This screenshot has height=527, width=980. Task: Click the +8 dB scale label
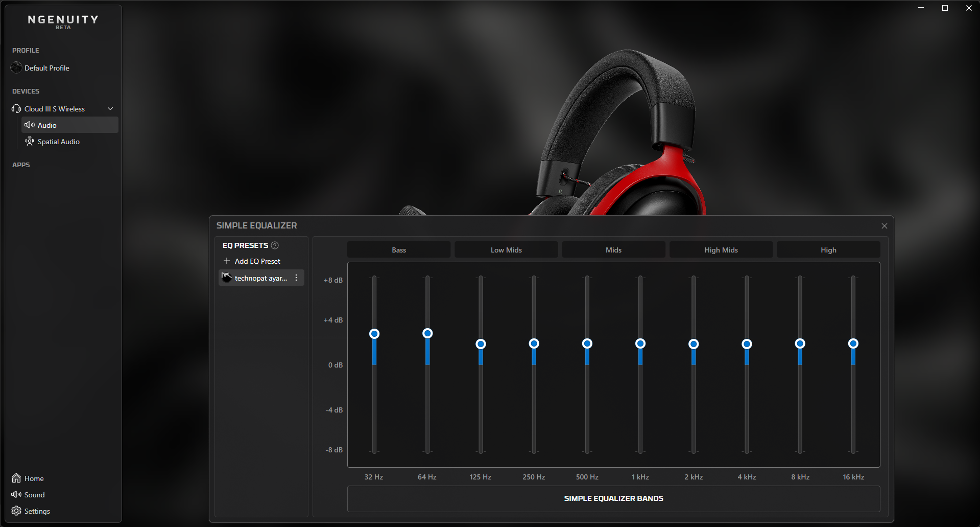coord(333,280)
